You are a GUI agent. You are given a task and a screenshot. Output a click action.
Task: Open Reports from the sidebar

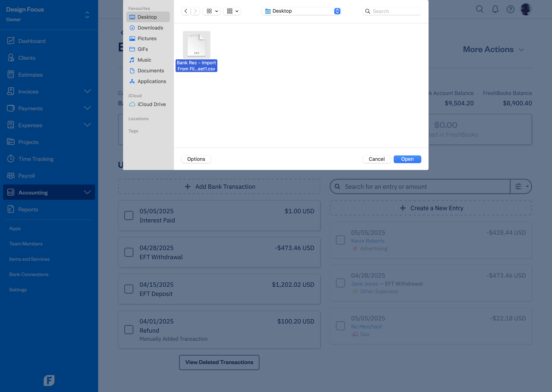(x=28, y=209)
